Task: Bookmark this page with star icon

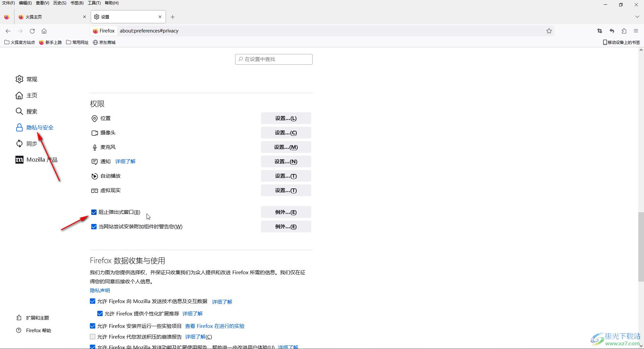Action: click(x=549, y=31)
